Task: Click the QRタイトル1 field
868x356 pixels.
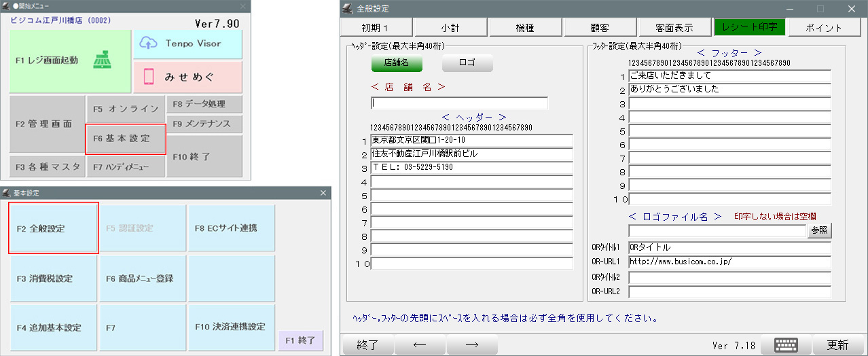Action: 730,248
